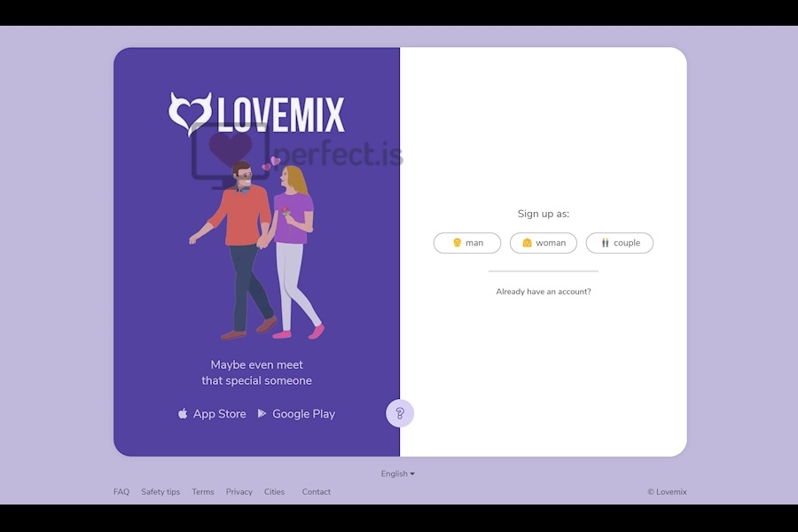798x532 pixels.
Task: Open the Cities footer link
Action: pos(274,492)
